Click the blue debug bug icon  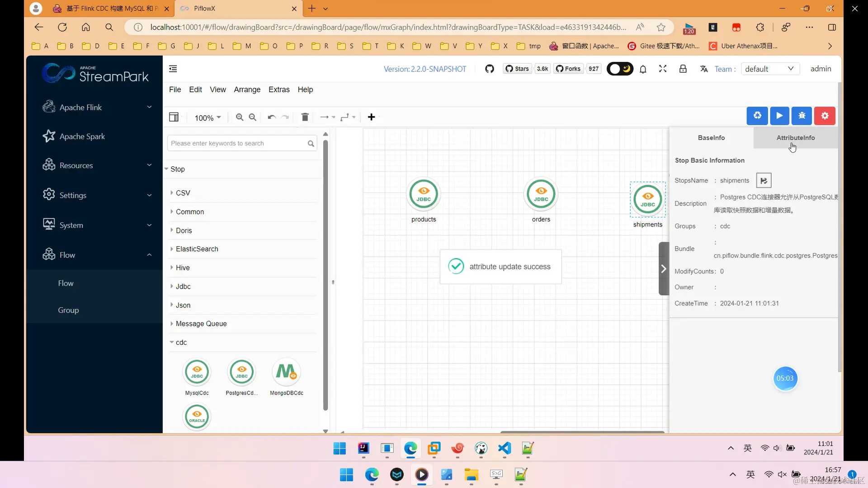[x=802, y=116]
